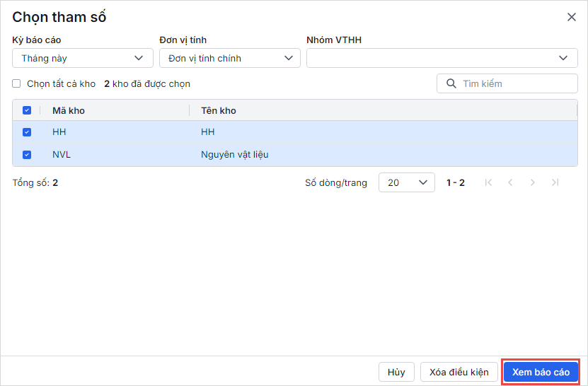Go to next page arrow
The image size is (588, 386).
click(x=533, y=182)
